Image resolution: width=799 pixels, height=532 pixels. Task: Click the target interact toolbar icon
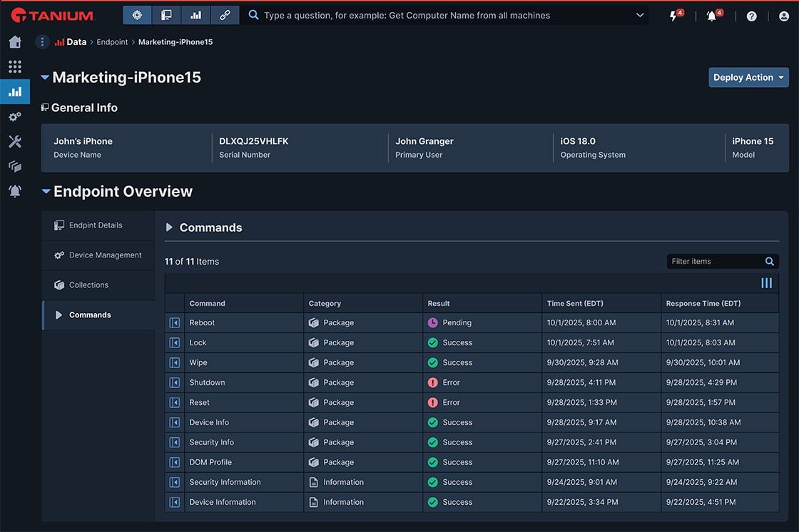coord(137,15)
